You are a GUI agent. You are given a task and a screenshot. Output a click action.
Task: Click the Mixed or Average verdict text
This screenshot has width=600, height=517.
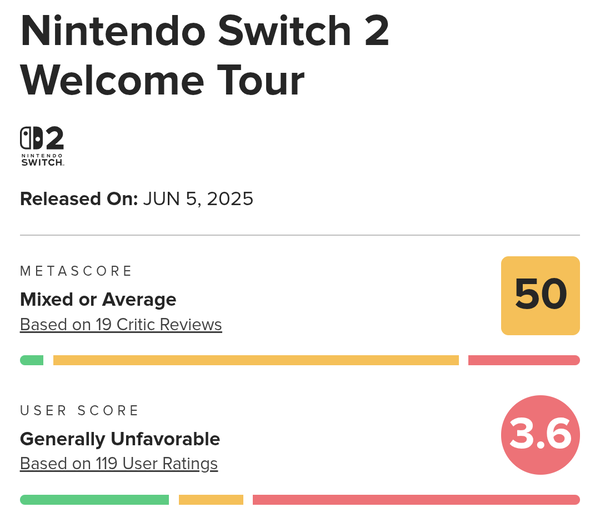98,299
